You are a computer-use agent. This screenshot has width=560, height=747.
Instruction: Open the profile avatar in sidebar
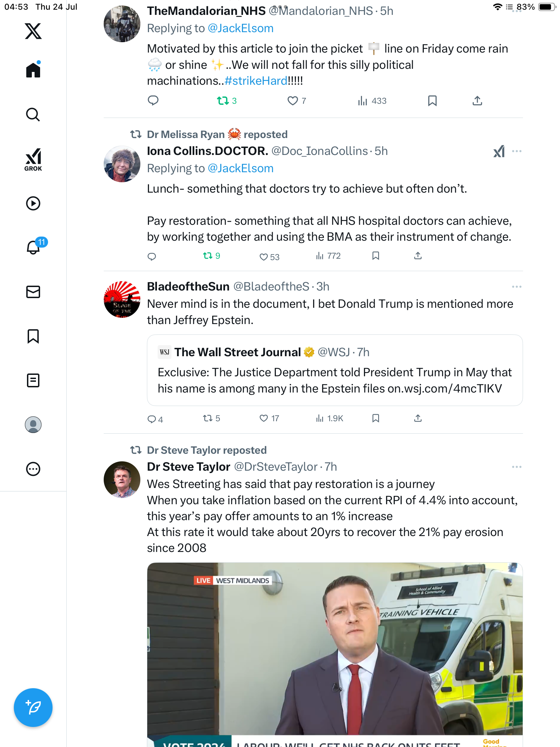(x=33, y=425)
